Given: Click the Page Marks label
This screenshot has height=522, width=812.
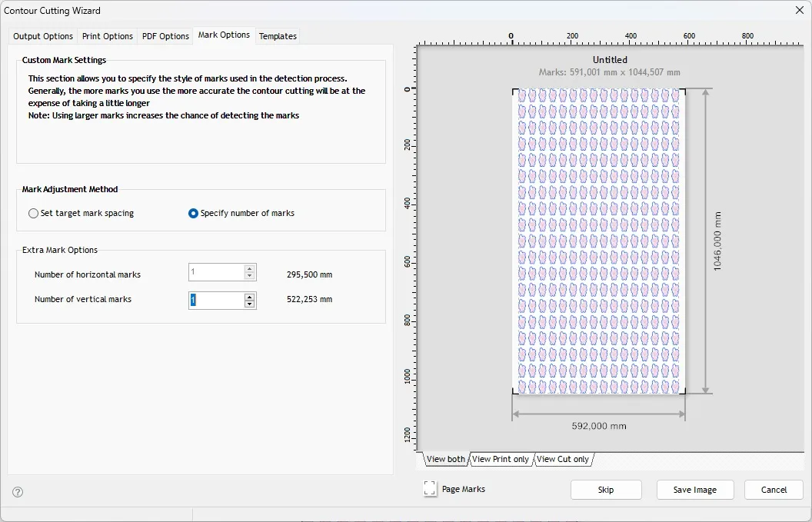Looking at the screenshot, I should pyautogui.click(x=464, y=490).
